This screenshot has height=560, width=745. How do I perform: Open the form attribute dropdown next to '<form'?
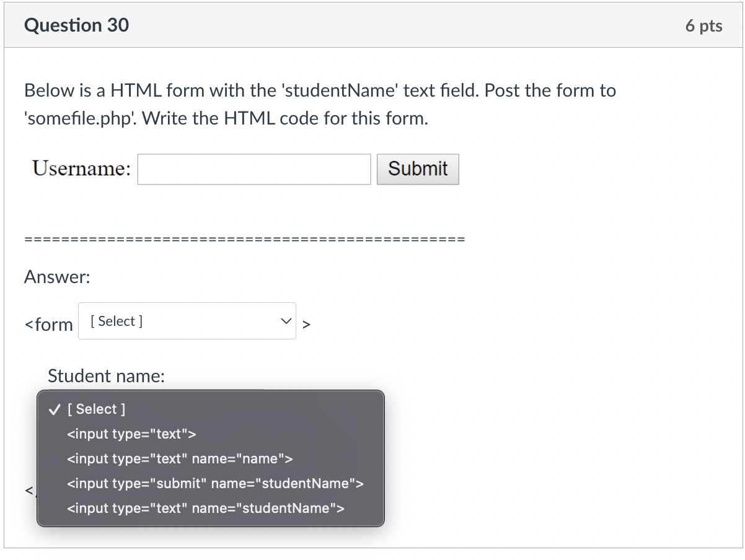click(186, 321)
